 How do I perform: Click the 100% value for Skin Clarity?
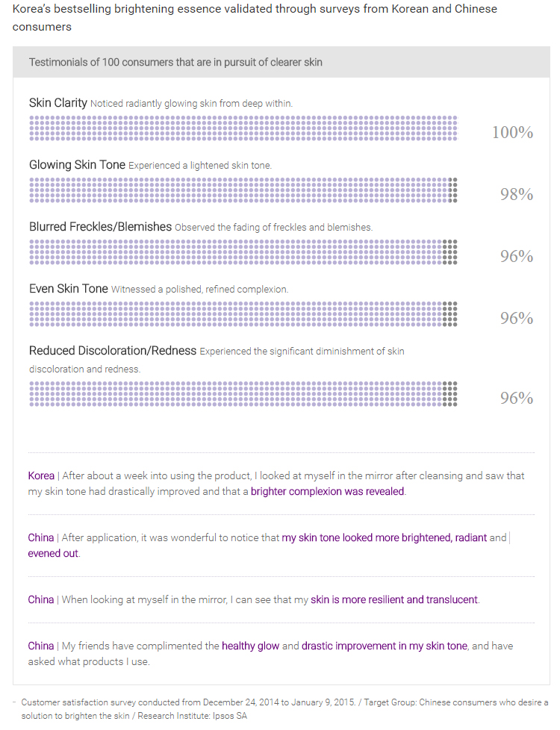click(x=512, y=133)
